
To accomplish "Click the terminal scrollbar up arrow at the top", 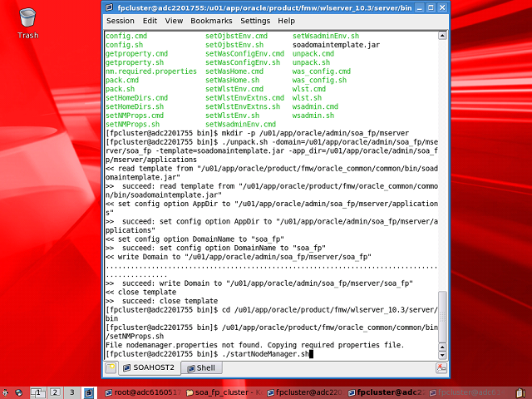I will [442, 36].
